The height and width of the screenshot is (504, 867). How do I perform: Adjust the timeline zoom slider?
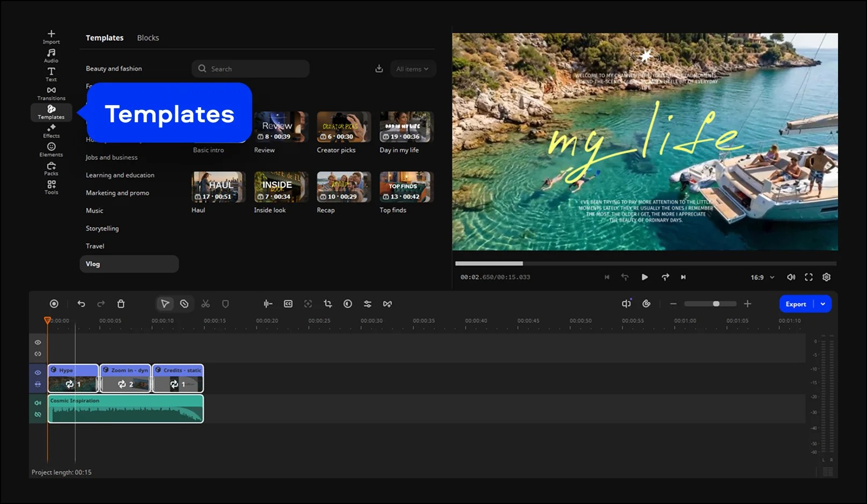[x=710, y=304]
